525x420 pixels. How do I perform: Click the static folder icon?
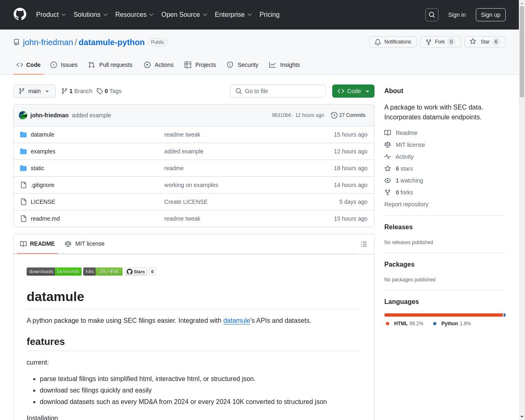click(x=23, y=168)
